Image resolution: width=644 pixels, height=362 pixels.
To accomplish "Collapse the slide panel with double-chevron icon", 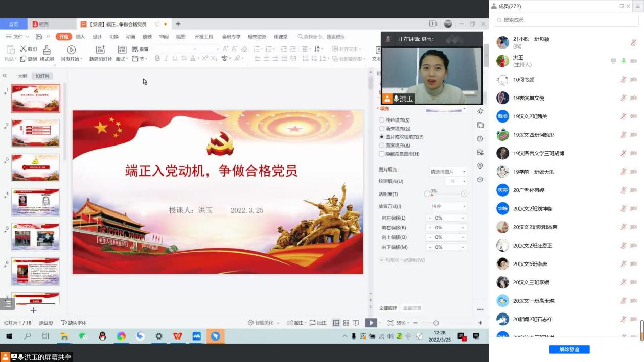I will click(5, 76).
